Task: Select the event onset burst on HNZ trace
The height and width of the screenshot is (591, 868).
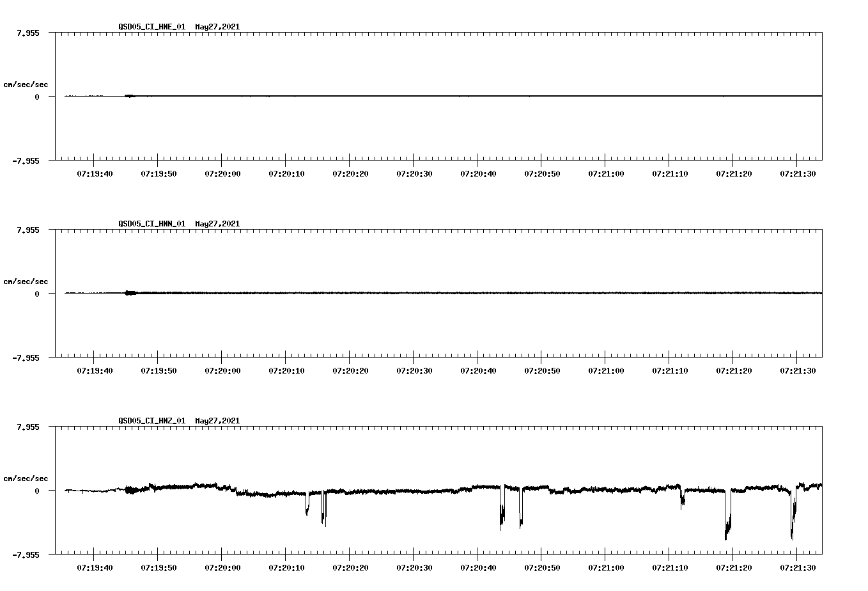Action: [130, 490]
